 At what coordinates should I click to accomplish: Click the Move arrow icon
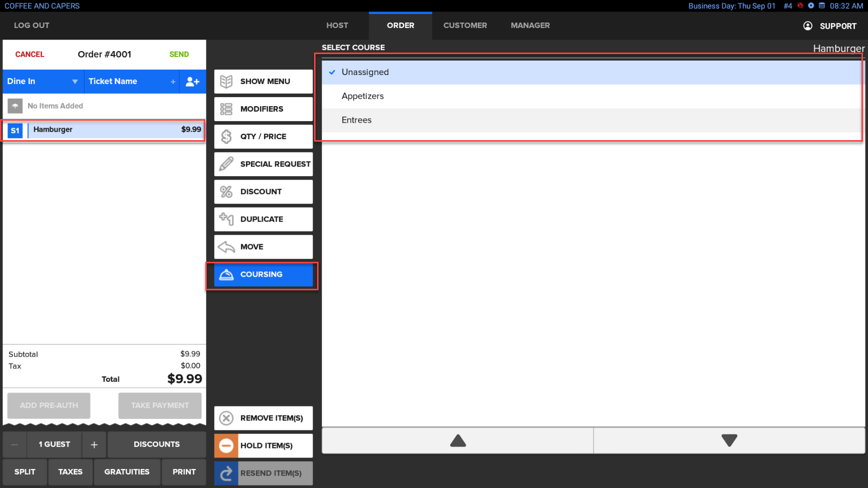pyautogui.click(x=226, y=247)
